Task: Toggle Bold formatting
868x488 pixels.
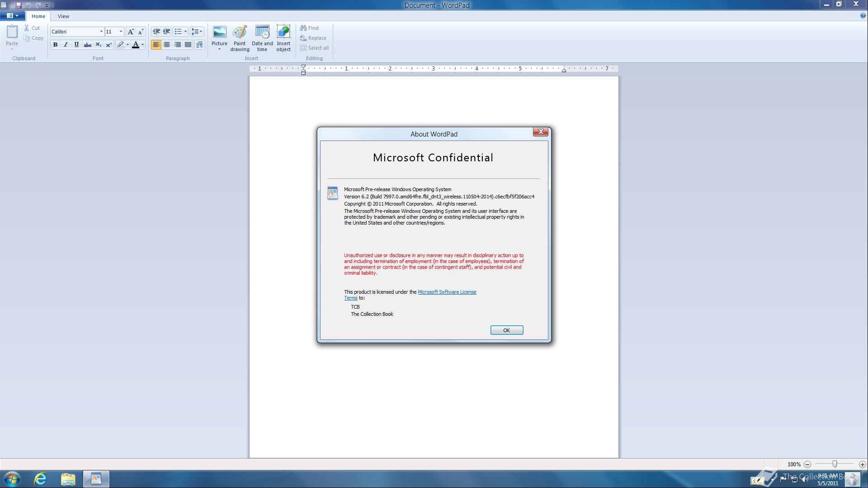Action: click(x=55, y=45)
